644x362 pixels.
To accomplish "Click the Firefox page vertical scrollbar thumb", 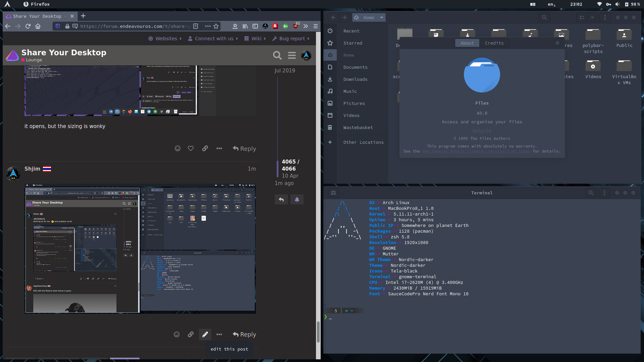I will (x=318, y=332).
